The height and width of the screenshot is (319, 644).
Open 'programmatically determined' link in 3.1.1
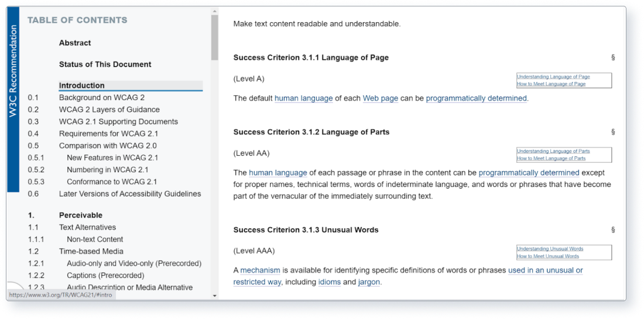(476, 98)
